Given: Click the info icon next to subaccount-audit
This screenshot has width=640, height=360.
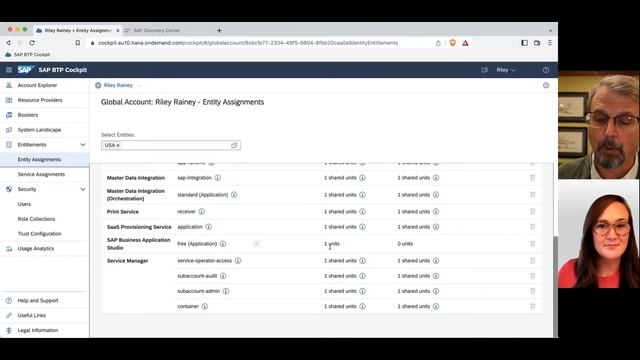Looking at the screenshot, I should coord(223,276).
